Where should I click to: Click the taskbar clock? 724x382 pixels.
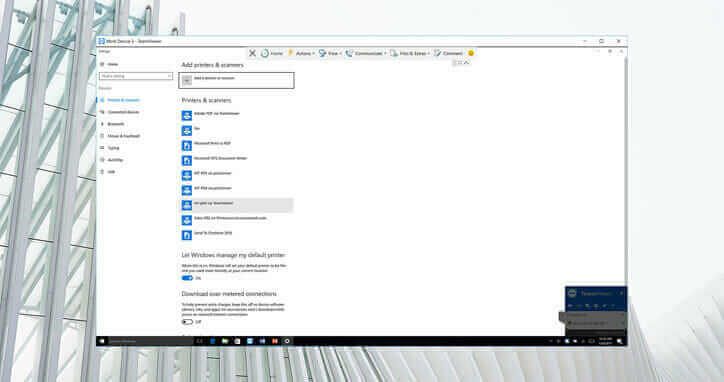(605, 341)
